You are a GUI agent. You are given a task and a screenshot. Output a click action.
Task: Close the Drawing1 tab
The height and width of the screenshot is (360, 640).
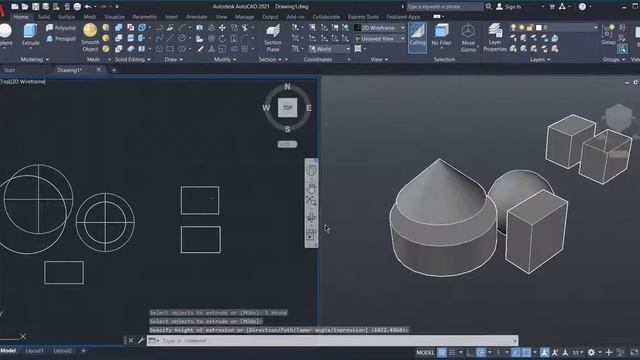click(98, 70)
